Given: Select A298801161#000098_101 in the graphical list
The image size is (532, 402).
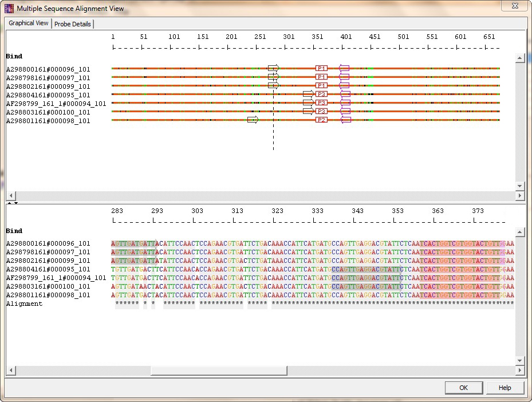Looking at the screenshot, I should (48, 121).
